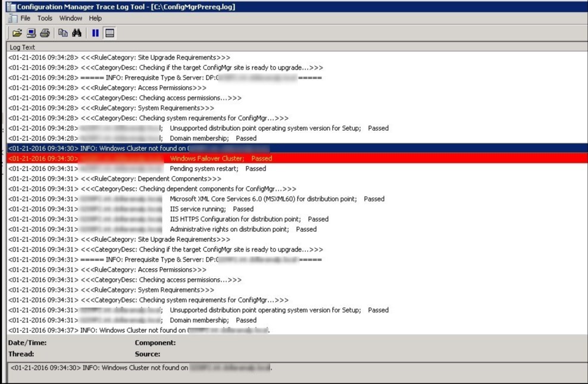Click the Open log file toolbar icon

pyautogui.click(x=17, y=33)
